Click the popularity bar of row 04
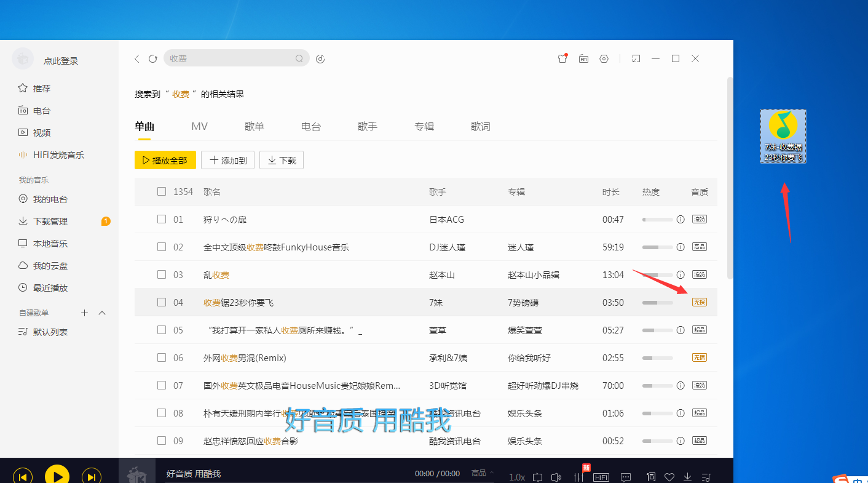 click(657, 302)
